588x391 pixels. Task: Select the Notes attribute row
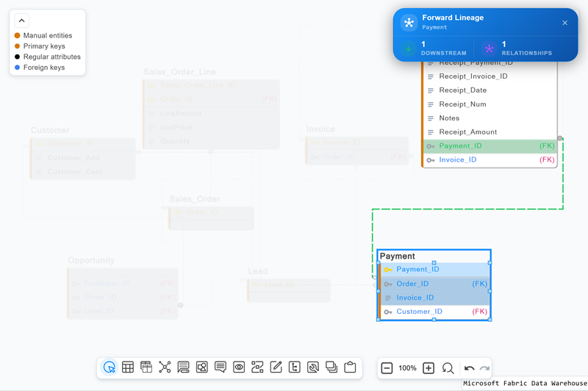pyautogui.click(x=490, y=118)
